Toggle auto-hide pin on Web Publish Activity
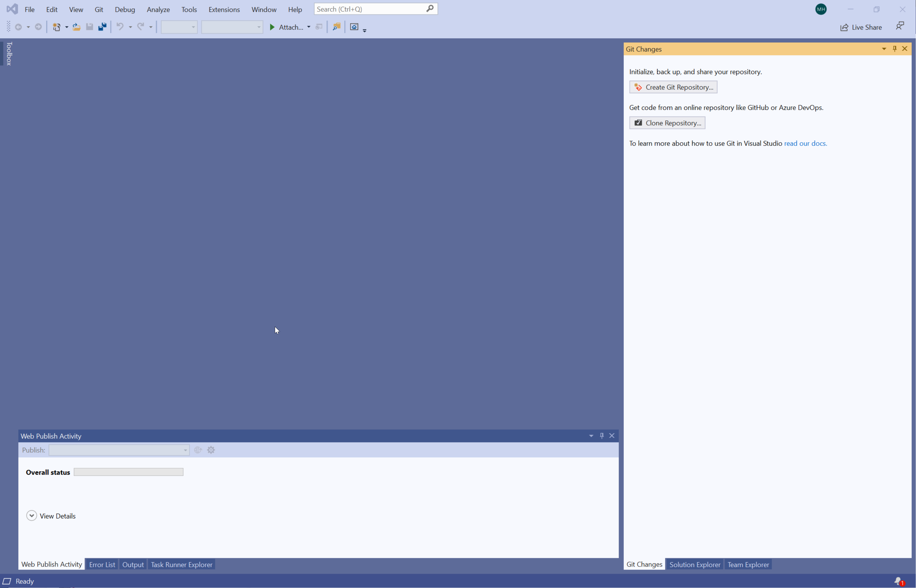 tap(602, 436)
